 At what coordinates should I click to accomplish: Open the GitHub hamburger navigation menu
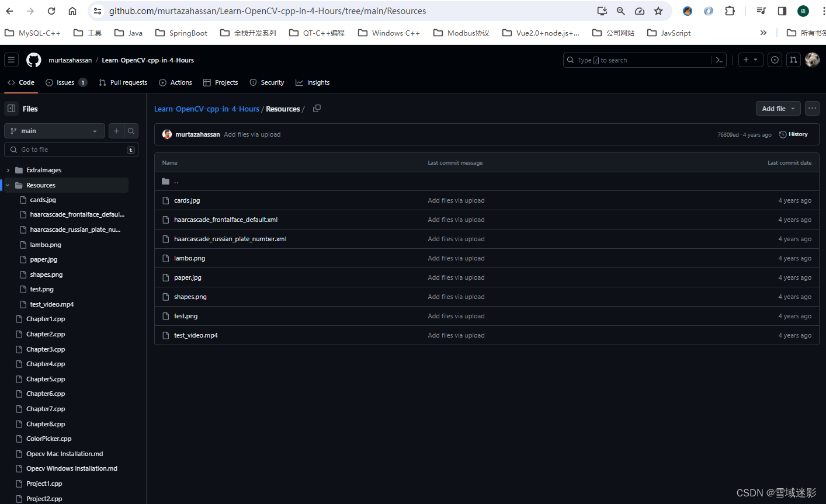11,60
